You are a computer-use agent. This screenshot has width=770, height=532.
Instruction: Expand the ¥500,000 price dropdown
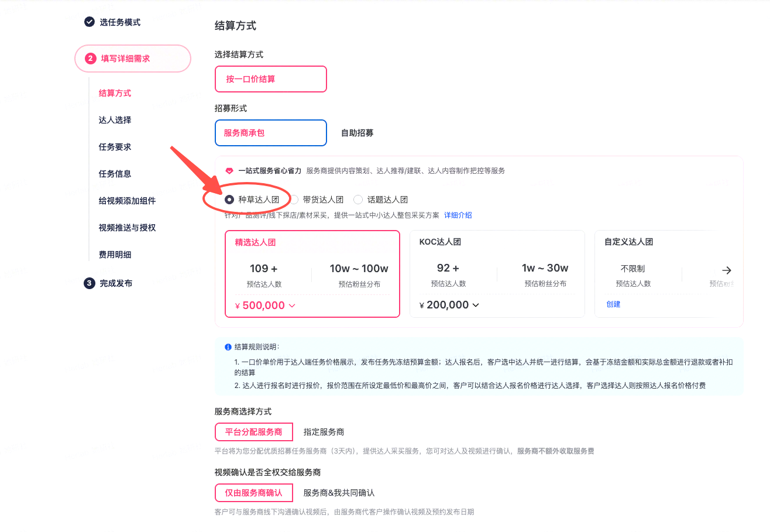292,306
